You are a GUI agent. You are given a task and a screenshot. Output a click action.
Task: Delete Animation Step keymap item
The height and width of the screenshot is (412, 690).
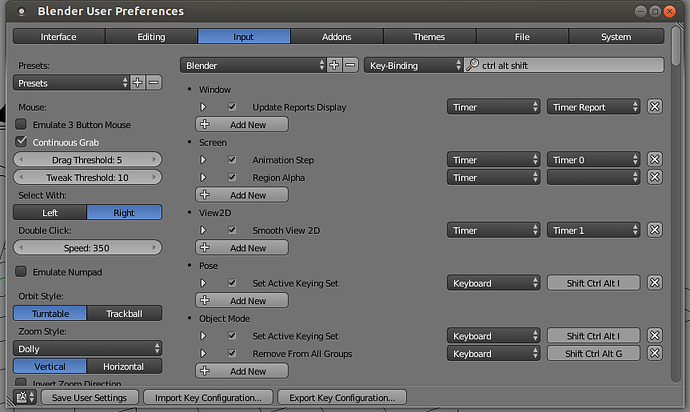click(x=655, y=159)
